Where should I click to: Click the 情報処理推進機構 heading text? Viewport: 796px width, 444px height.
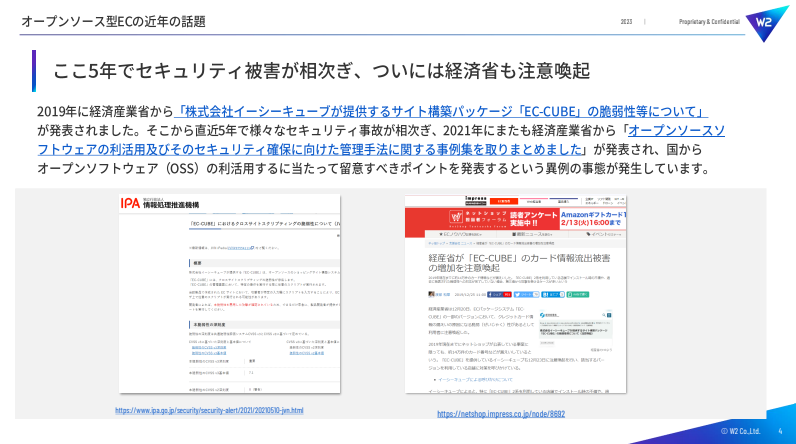coord(171,204)
